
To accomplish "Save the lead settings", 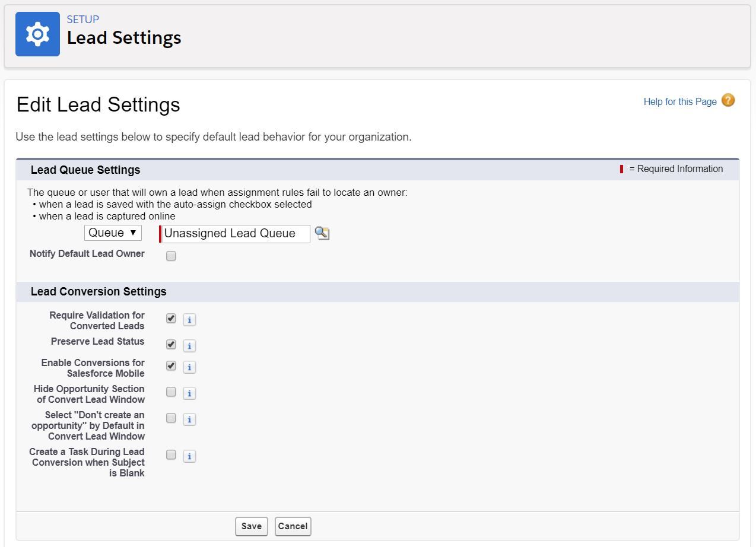I will tap(252, 526).
